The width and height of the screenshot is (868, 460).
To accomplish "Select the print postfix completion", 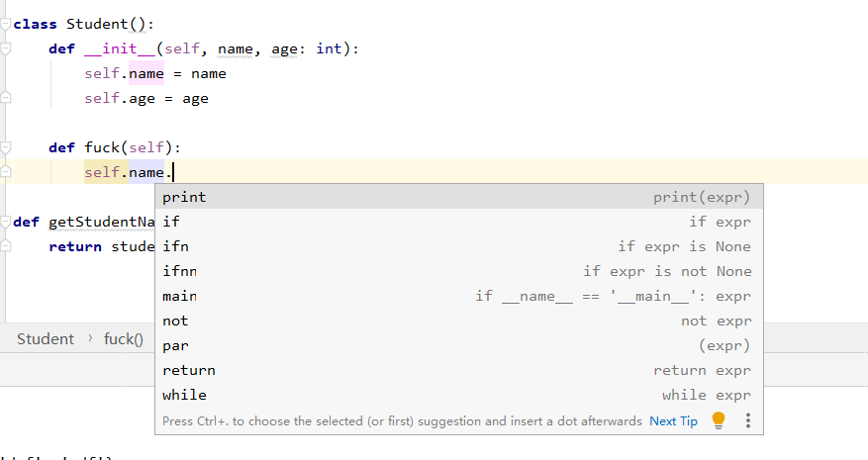I will 184,197.
